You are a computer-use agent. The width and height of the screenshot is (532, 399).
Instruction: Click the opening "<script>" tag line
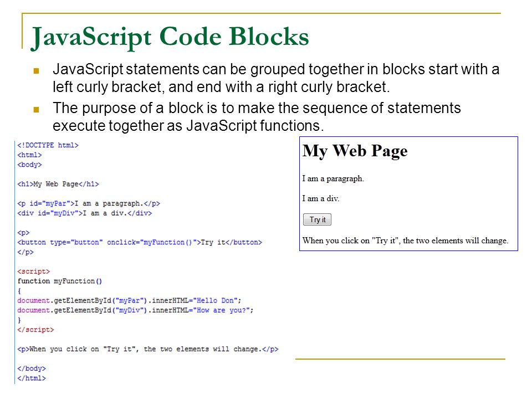click(x=34, y=272)
